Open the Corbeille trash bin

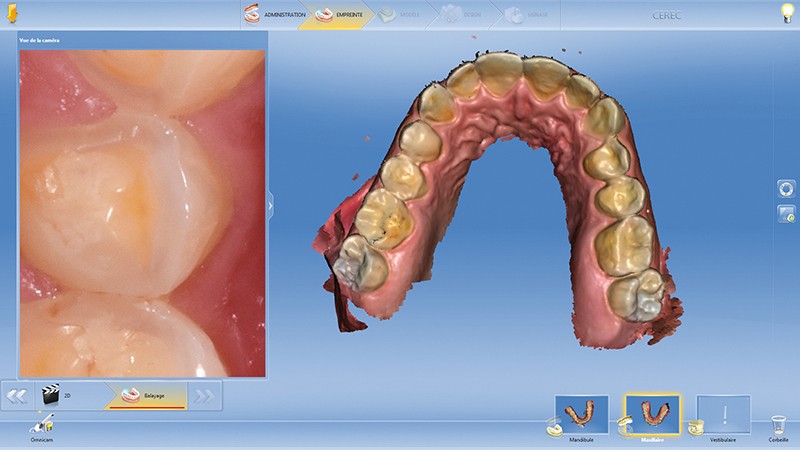pos(777,425)
